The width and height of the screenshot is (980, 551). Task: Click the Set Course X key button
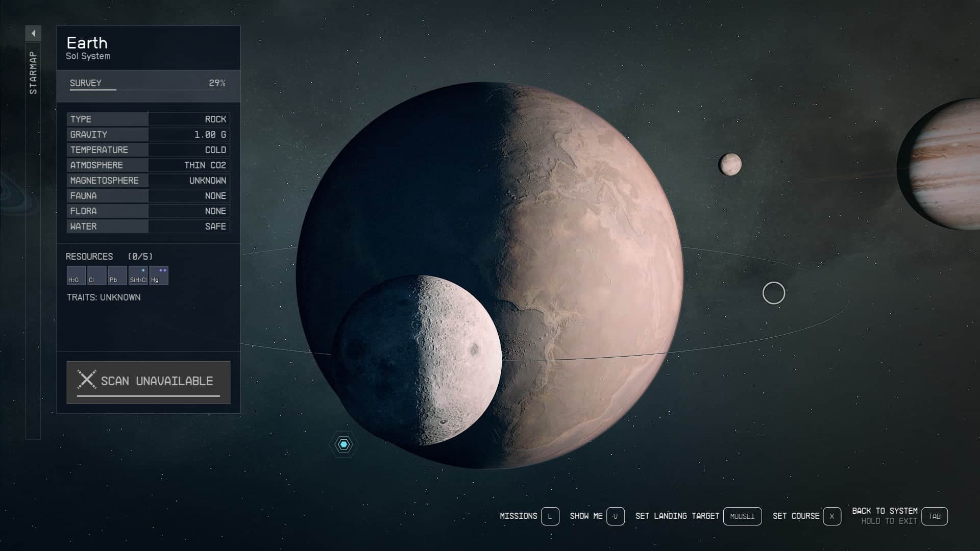point(832,516)
